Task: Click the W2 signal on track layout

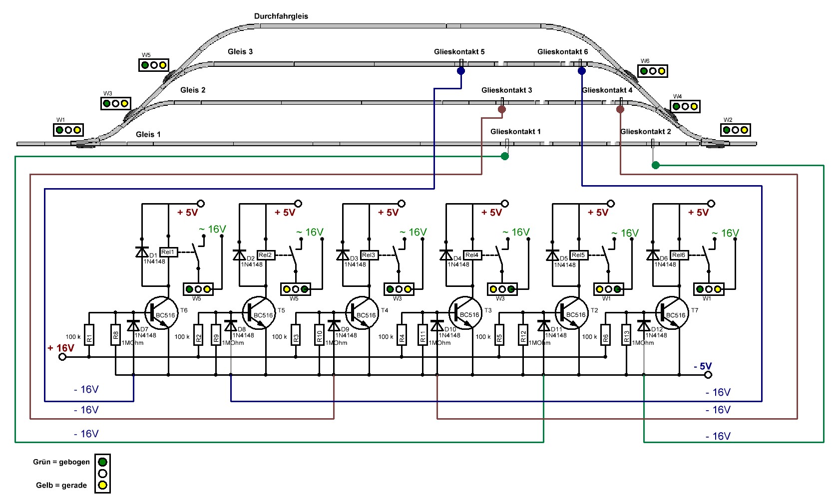Action: click(735, 130)
